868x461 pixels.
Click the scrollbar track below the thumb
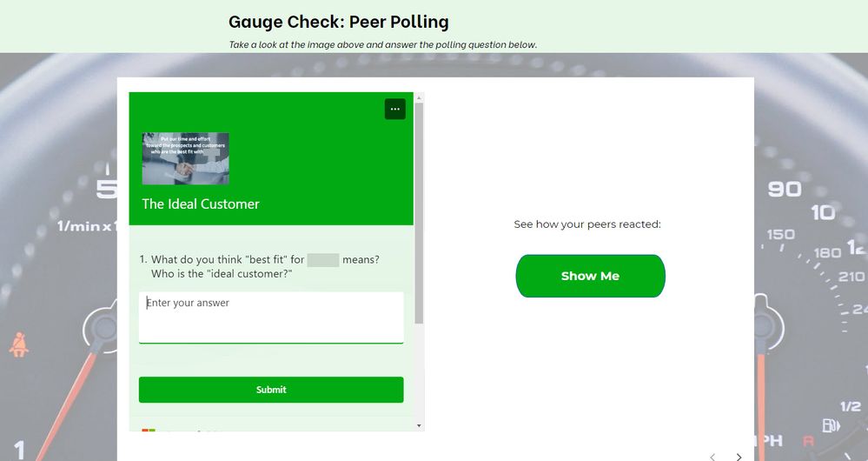pos(420,374)
